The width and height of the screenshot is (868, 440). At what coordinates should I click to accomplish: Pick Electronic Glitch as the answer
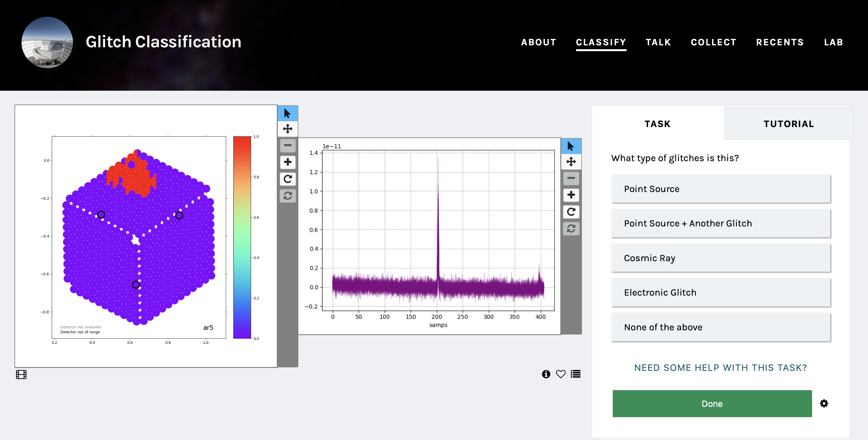click(720, 292)
